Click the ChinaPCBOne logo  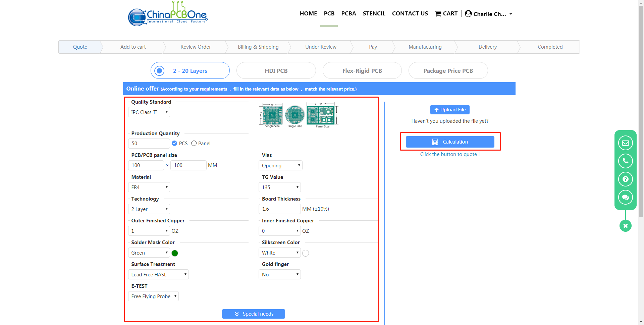(168, 14)
